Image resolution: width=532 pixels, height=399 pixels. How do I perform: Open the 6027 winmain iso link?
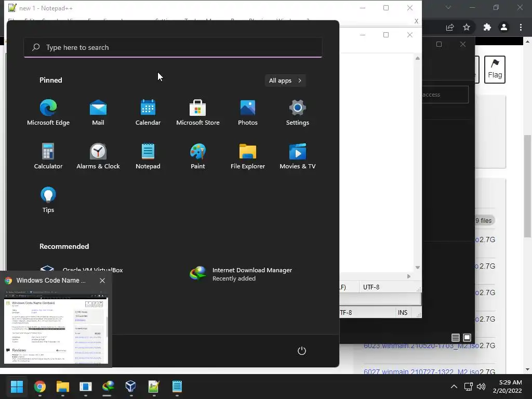[x=421, y=371]
